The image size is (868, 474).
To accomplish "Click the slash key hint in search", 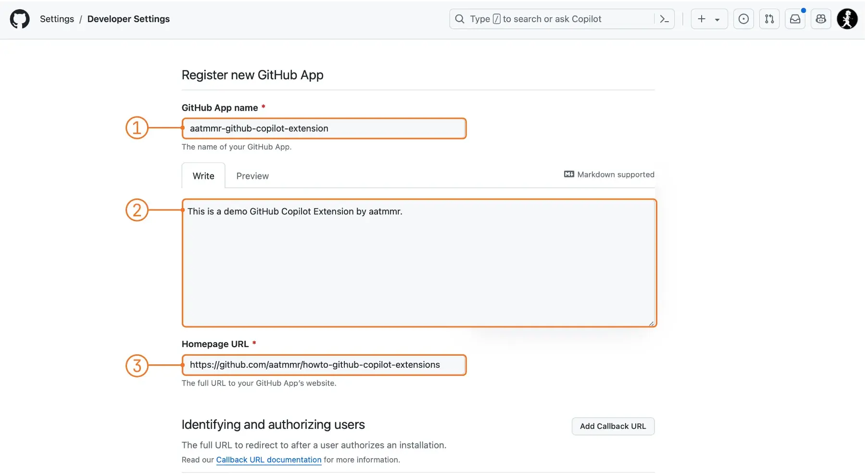I will pos(497,19).
